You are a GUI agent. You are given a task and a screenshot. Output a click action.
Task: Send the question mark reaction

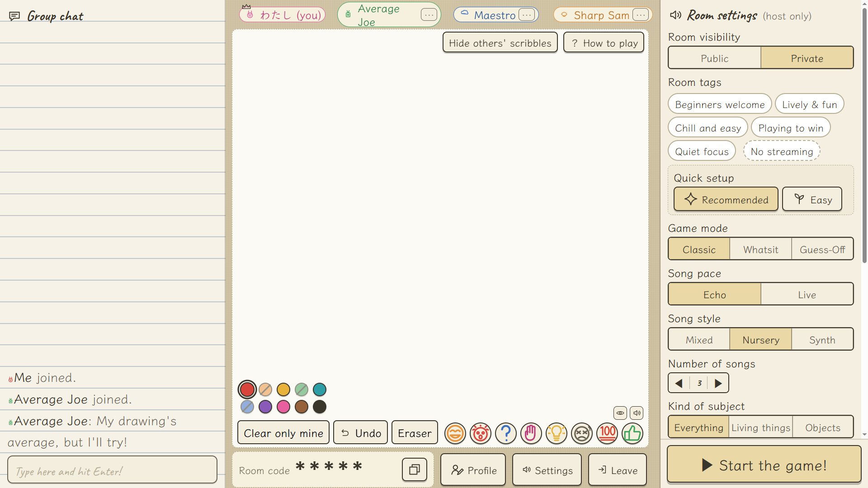505,433
